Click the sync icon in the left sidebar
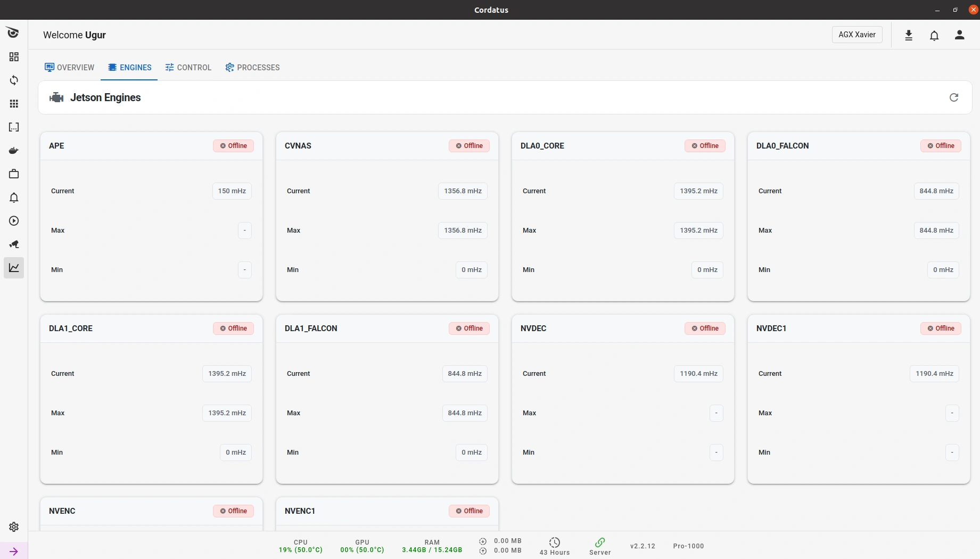Viewport: 980px width, 559px height. coord(14,80)
